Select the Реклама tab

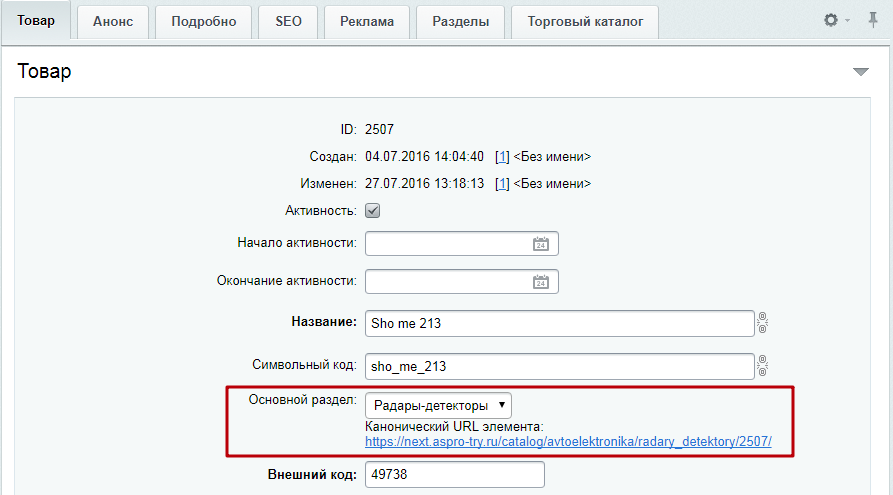(x=366, y=21)
